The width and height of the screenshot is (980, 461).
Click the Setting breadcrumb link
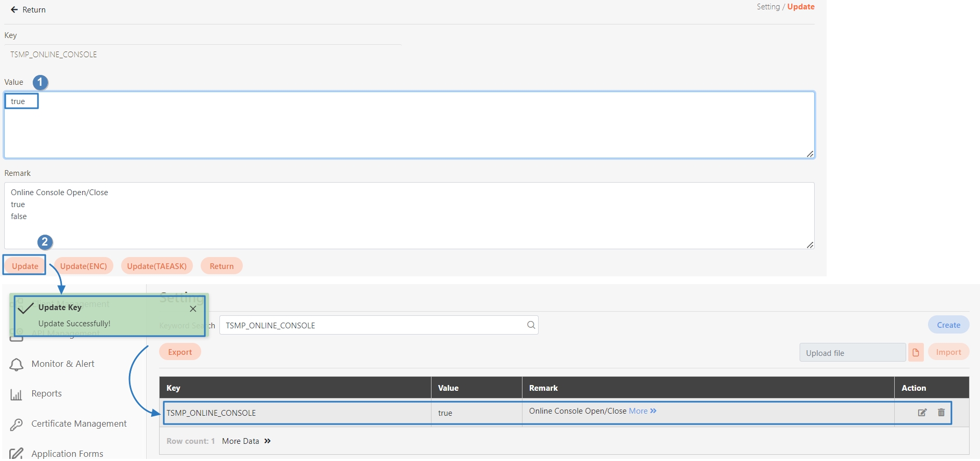coord(768,7)
